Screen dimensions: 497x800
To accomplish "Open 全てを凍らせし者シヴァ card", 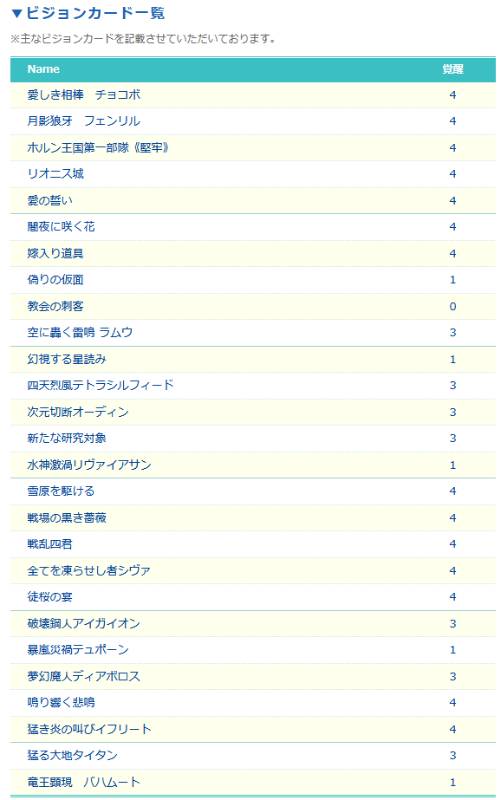I will point(89,570).
